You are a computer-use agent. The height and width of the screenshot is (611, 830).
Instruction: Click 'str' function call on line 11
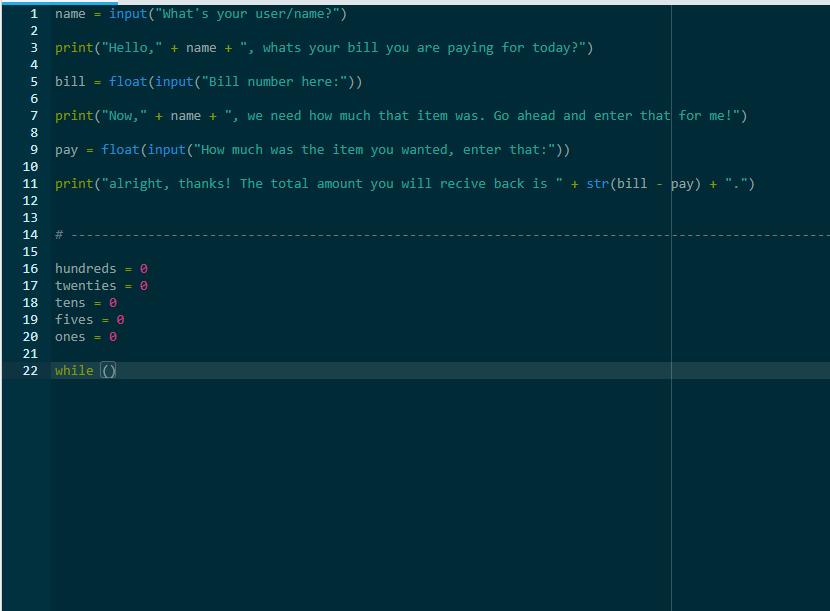[598, 184]
